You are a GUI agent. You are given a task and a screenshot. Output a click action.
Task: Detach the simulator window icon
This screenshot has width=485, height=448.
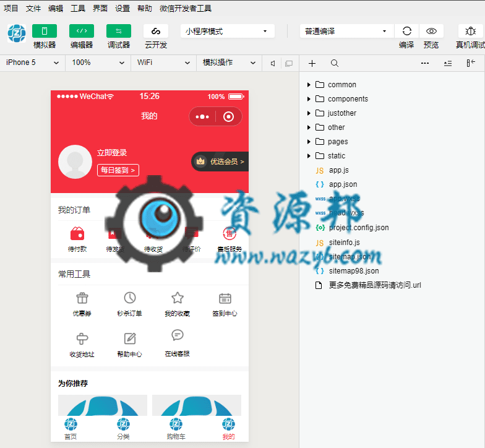[289, 63]
